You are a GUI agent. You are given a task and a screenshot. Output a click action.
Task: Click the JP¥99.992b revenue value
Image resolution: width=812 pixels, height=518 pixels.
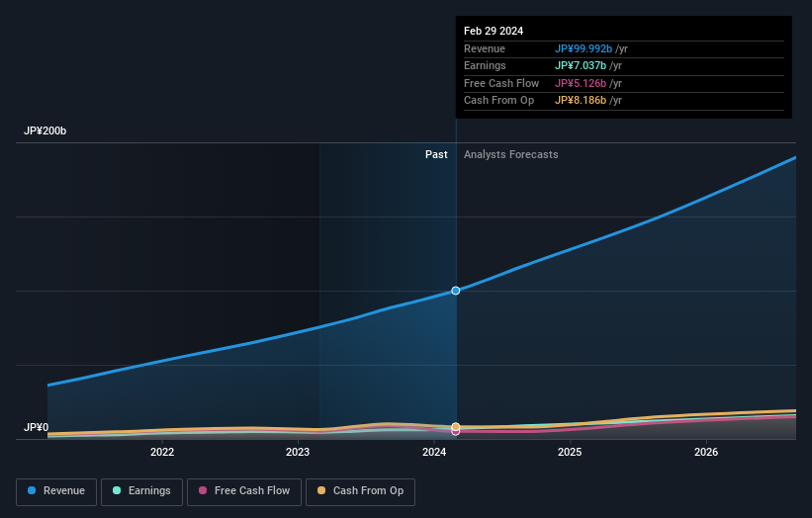[x=584, y=48]
